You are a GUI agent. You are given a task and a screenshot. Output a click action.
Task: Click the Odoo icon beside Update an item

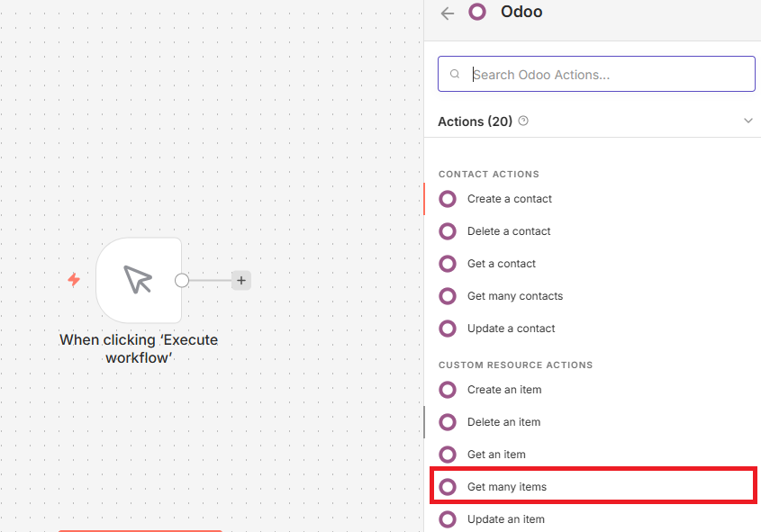click(448, 519)
